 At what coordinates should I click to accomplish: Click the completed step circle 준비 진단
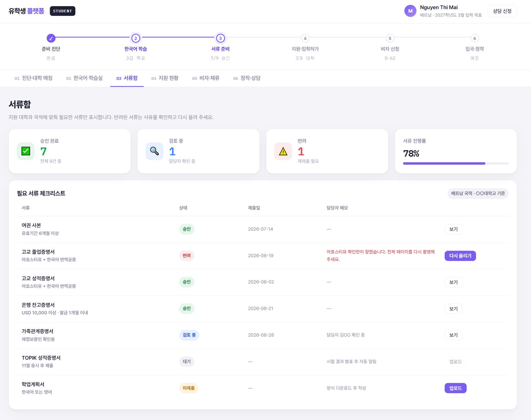pyautogui.click(x=51, y=38)
